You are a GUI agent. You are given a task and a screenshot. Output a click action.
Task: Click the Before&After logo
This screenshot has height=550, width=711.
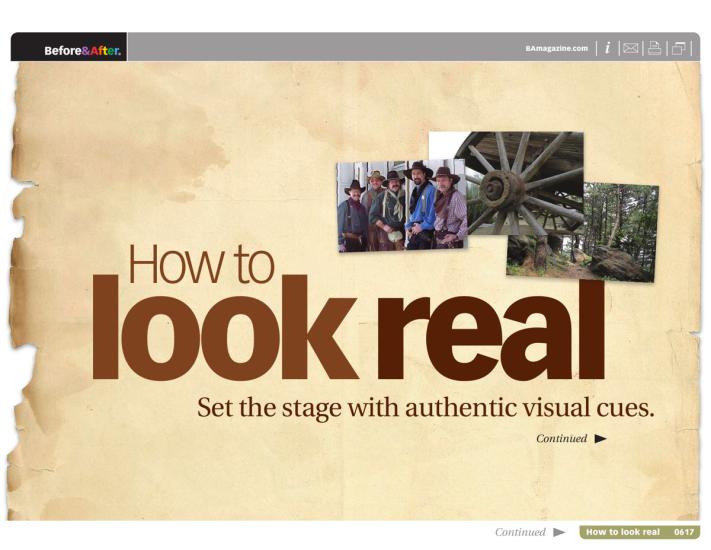(83, 50)
